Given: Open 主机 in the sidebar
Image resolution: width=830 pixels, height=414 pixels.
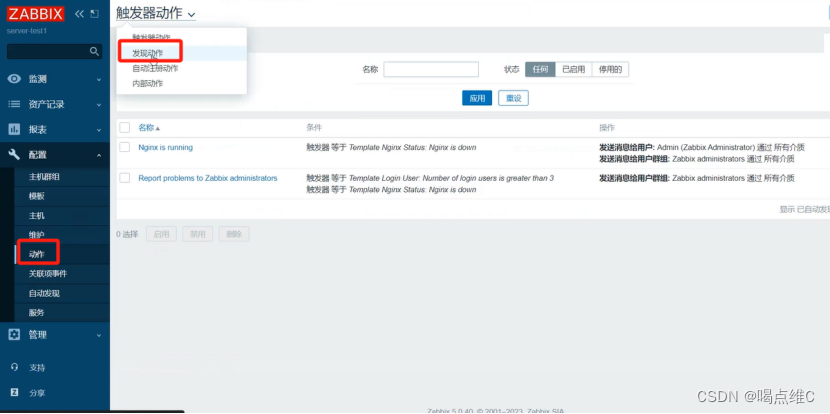Looking at the screenshot, I should 37,215.
